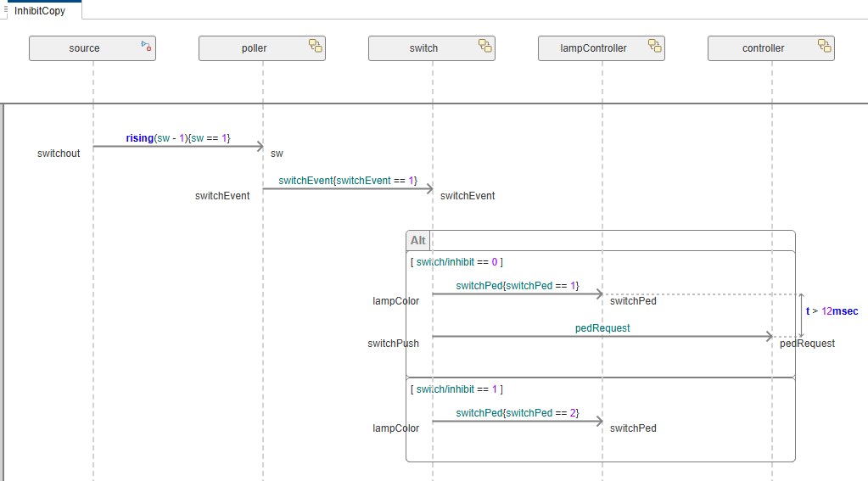Image resolution: width=868 pixels, height=481 pixels.
Task: Select the rising(sw - 1){sw == 1} message label
Action: 178,137
